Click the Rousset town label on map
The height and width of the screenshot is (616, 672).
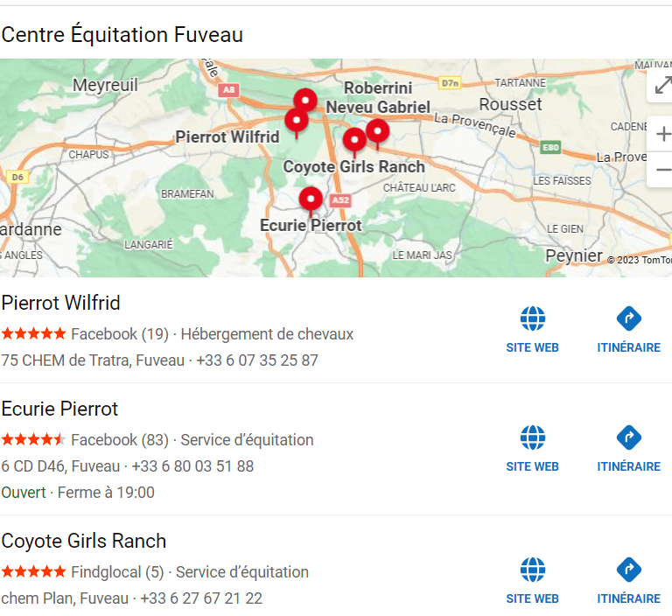[510, 104]
